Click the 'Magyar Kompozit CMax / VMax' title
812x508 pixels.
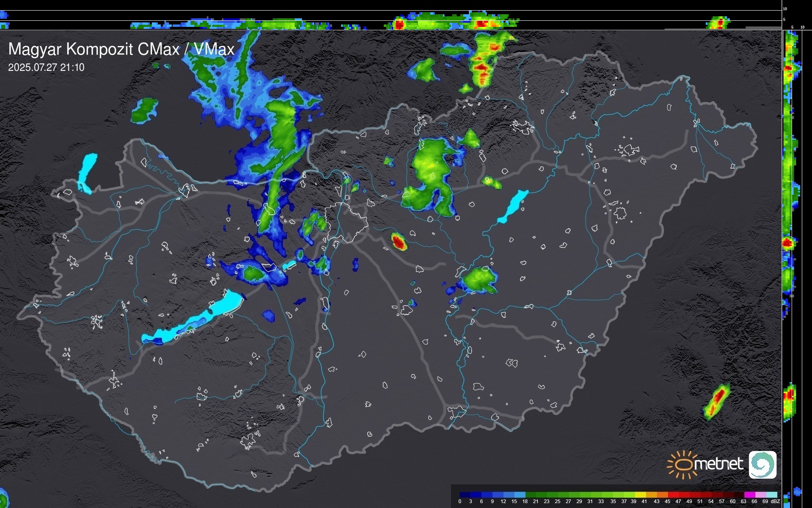(x=121, y=49)
